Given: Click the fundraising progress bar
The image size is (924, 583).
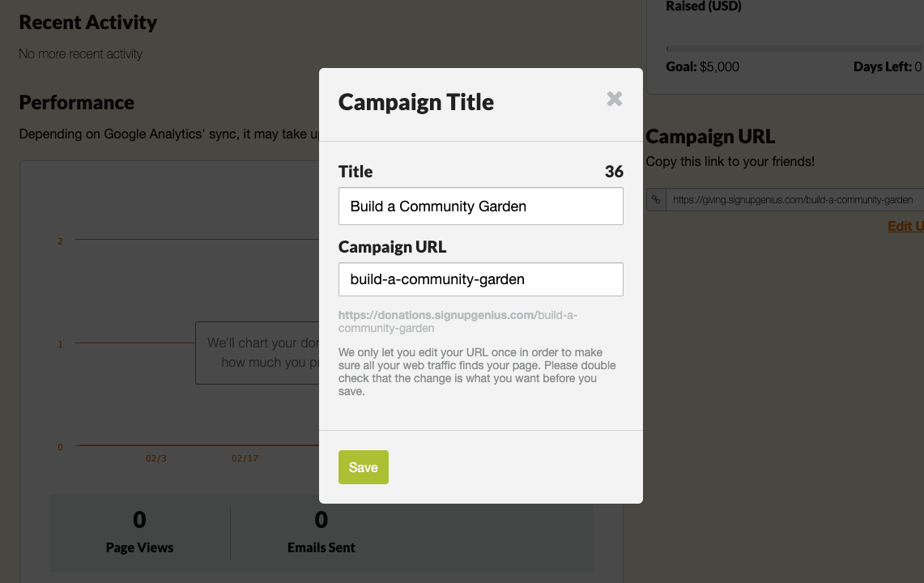Looking at the screenshot, I should coord(794,49).
